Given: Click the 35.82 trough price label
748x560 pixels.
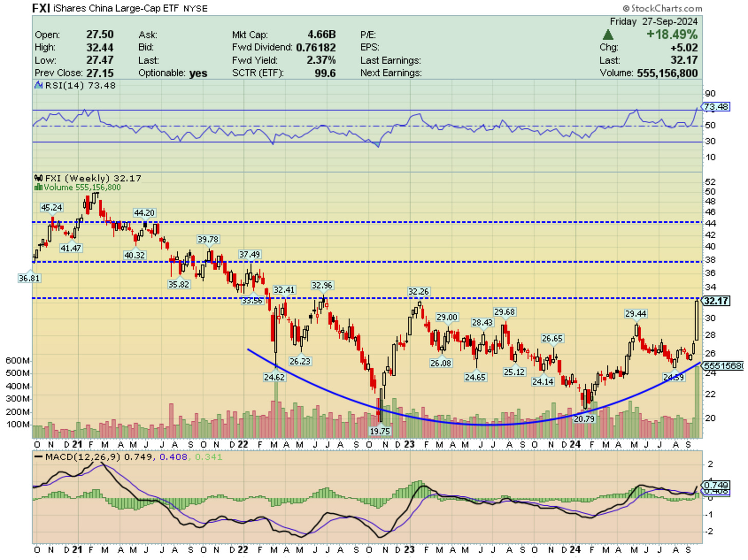Looking at the screenshot, I should (179, 284).
